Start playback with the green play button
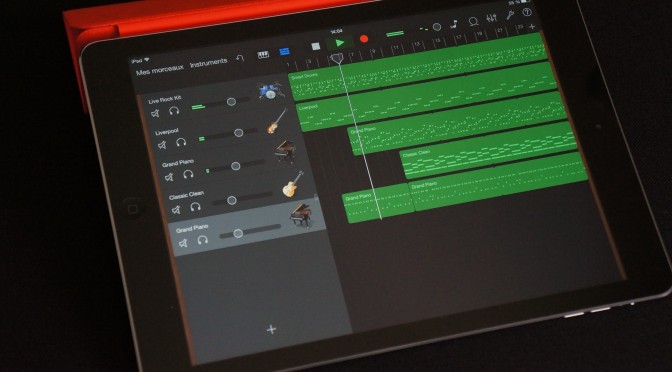 click(x=340, y=43)
